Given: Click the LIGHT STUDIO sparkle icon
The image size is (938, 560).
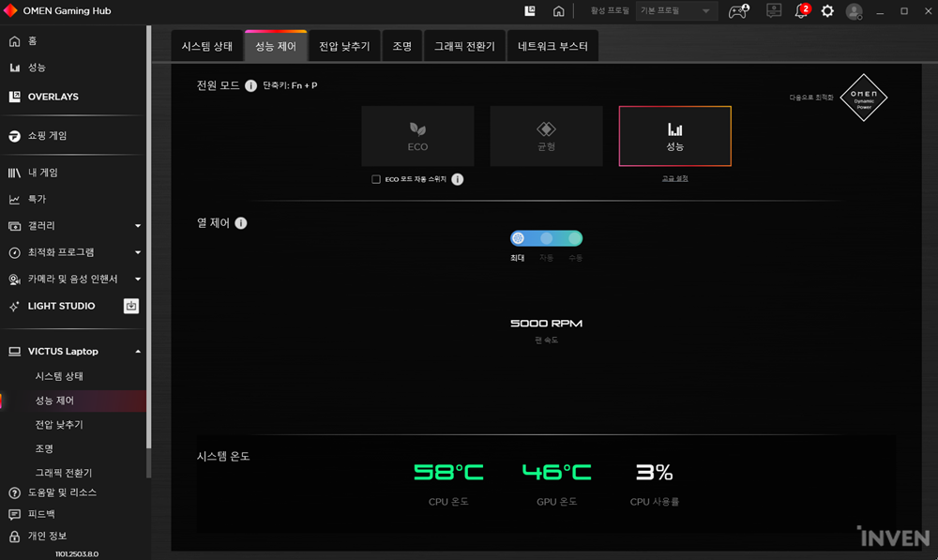Looking at the screenshot, I should point(14,307).
